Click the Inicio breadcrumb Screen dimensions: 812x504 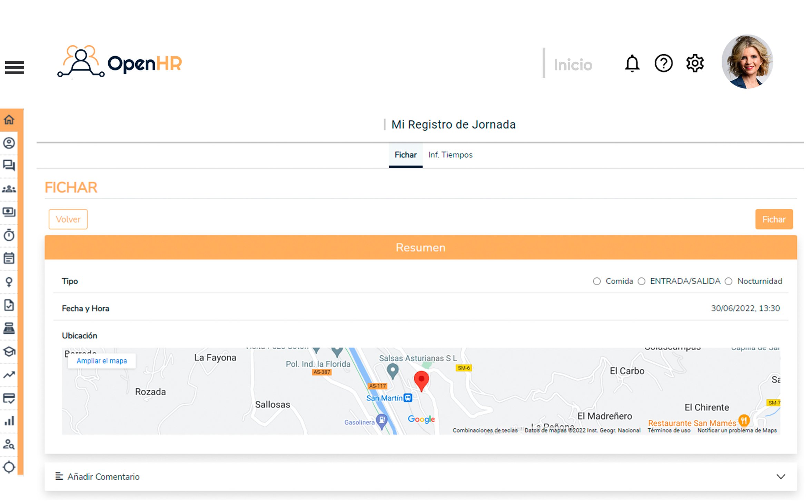pyautogui.click(x=573, y=65)
